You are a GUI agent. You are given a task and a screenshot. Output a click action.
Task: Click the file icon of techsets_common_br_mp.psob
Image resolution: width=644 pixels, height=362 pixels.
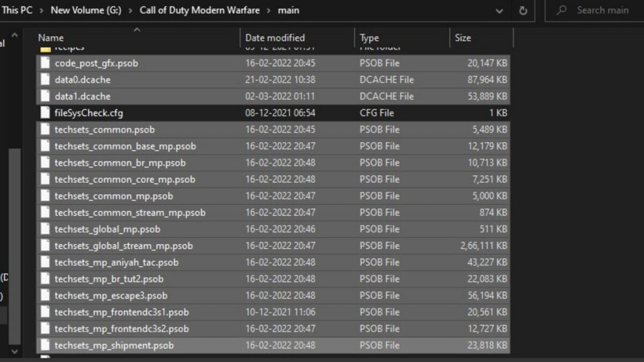[45, 163]
